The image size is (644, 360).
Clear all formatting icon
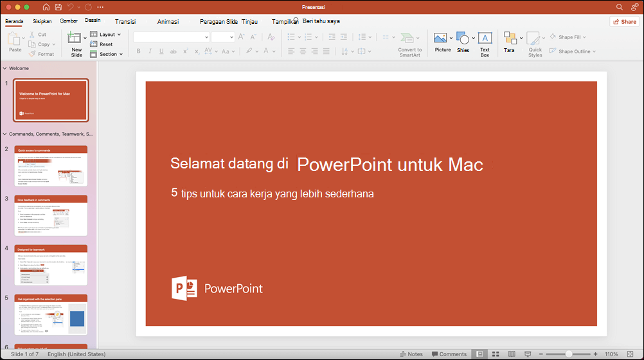coord(271,37)
